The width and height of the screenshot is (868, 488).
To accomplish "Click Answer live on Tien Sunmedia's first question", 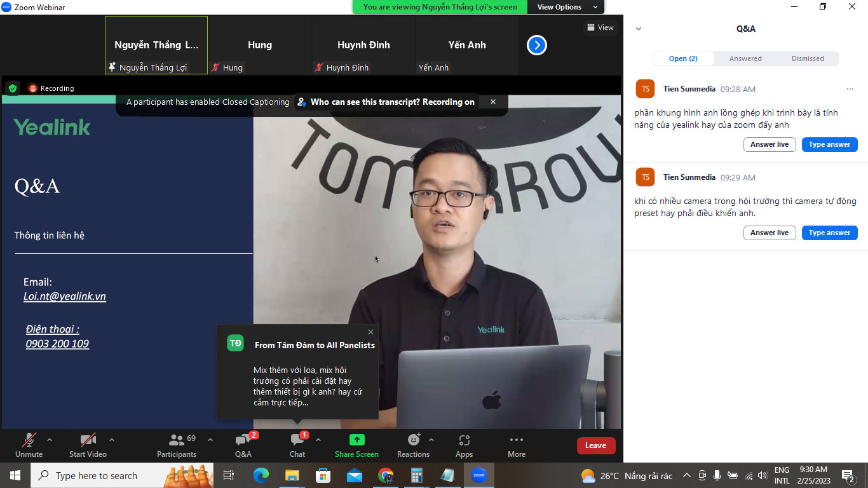I will point(770,144).
